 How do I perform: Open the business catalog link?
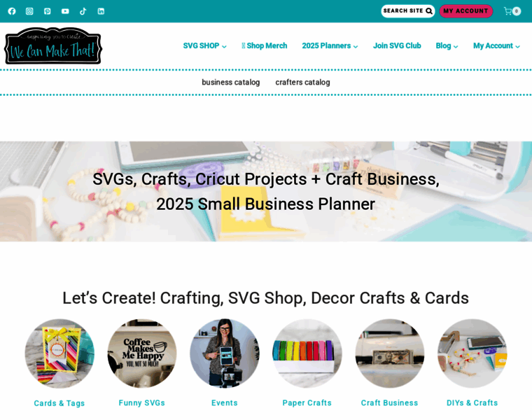tap(231, 83)
